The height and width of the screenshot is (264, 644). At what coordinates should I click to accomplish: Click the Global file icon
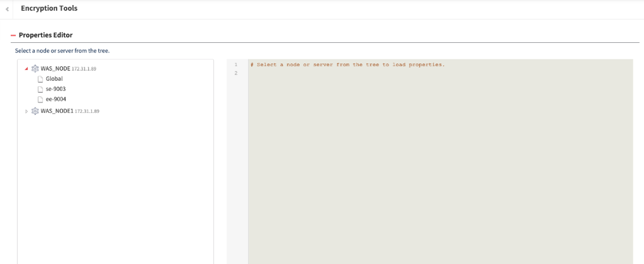click(x=40, y=79)
